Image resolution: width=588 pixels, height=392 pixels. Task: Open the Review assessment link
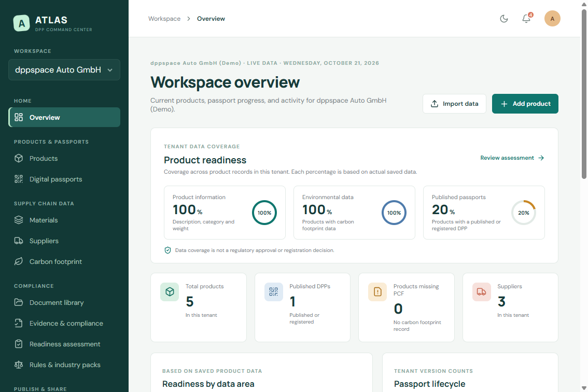[x=512, y=158]
